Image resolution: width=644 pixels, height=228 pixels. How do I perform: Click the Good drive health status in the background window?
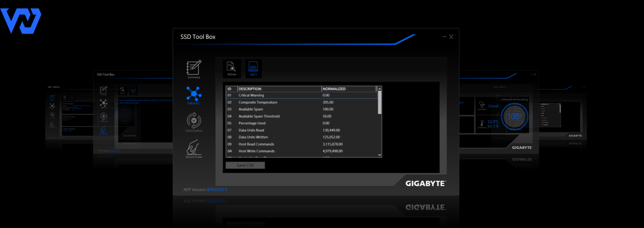(493, 106)
